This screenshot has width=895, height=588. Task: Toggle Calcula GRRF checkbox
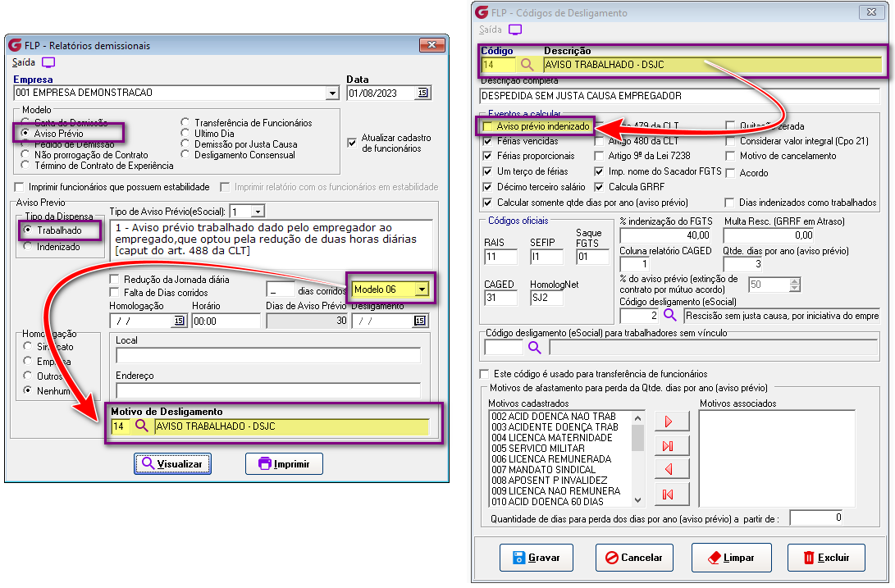coord(599,187)
